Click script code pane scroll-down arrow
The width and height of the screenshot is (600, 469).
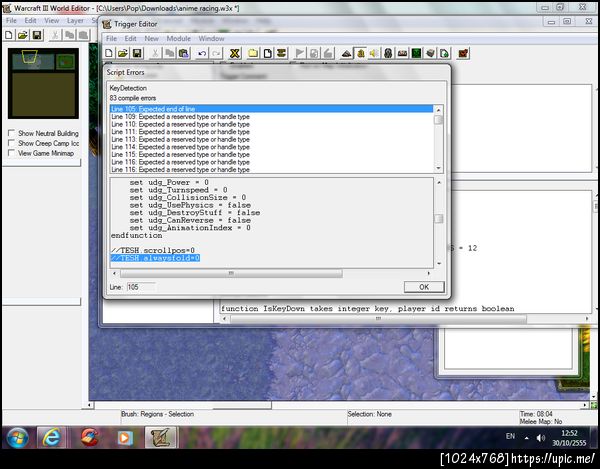point(439,264)
